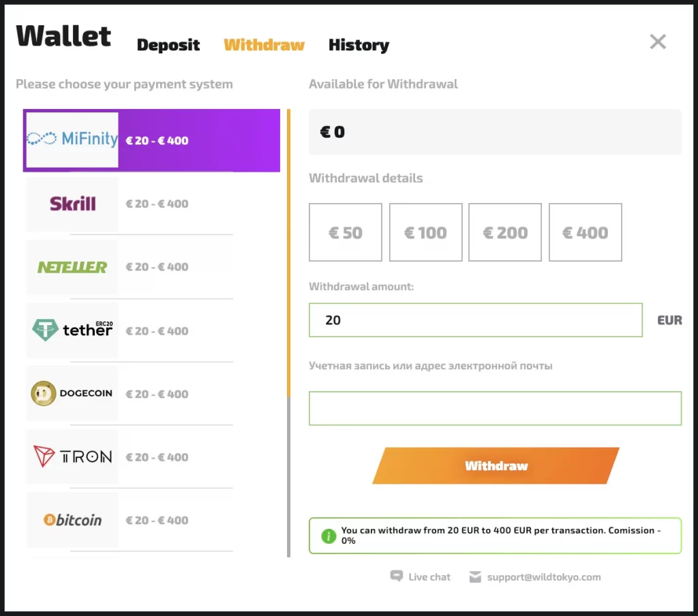Click the EUR currency label
The width and height of the screenshot is (698, 616).
669,320
